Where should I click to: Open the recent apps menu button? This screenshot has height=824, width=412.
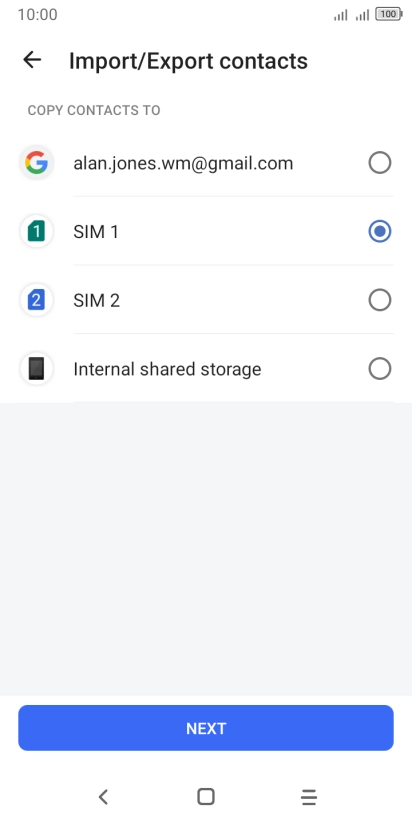coord(309,797)
